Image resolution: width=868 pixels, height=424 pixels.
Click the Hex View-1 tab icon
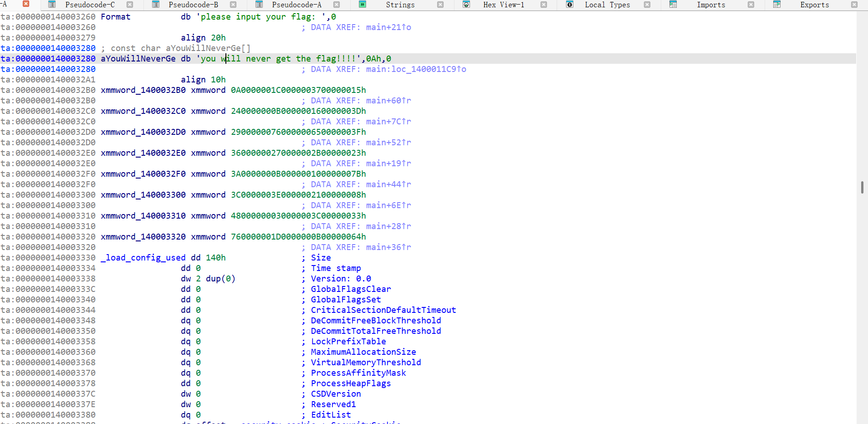[466, 5]
